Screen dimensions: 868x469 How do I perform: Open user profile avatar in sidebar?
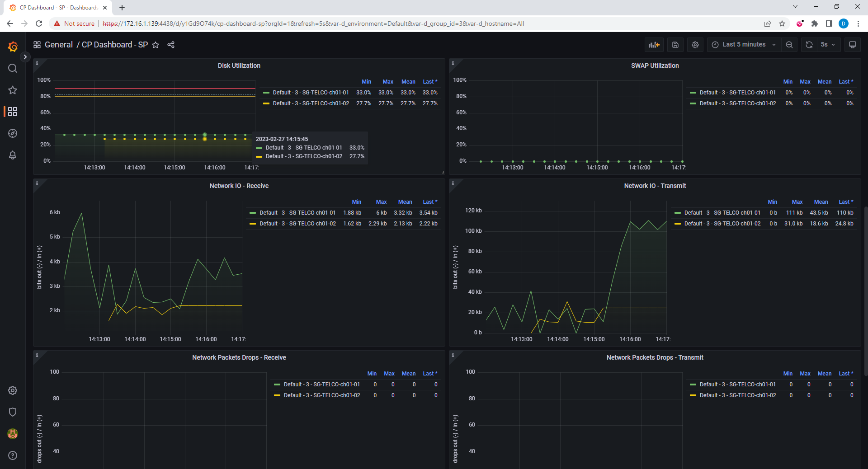point(13,434)
